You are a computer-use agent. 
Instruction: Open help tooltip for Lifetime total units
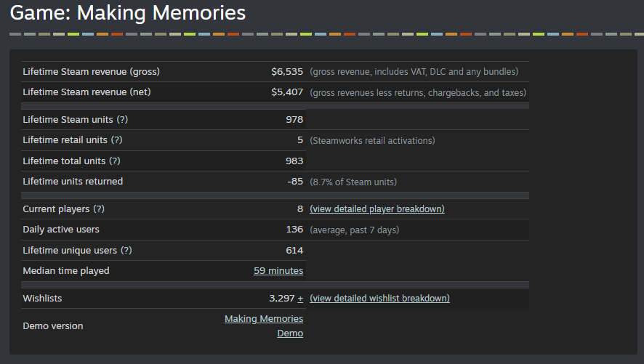point(114,161)
